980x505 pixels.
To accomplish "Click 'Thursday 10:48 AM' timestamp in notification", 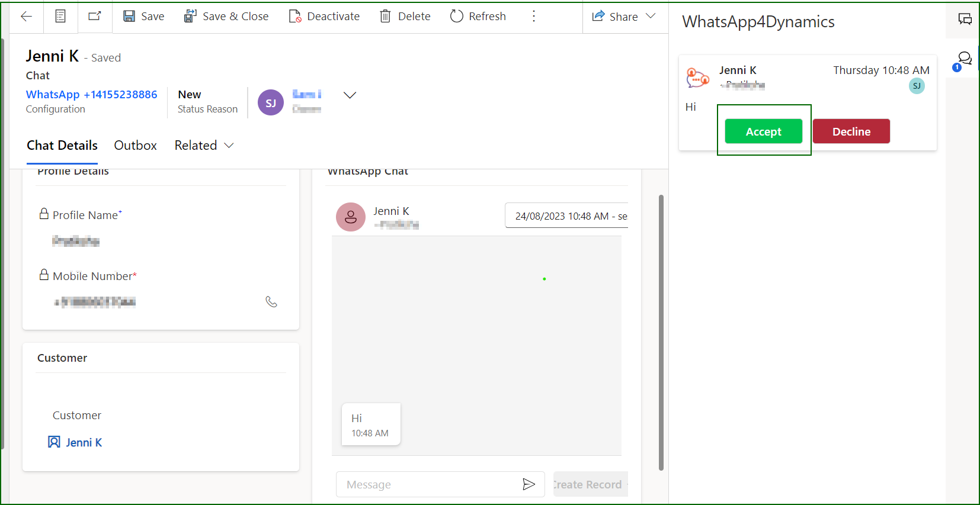I will point(881,70).
